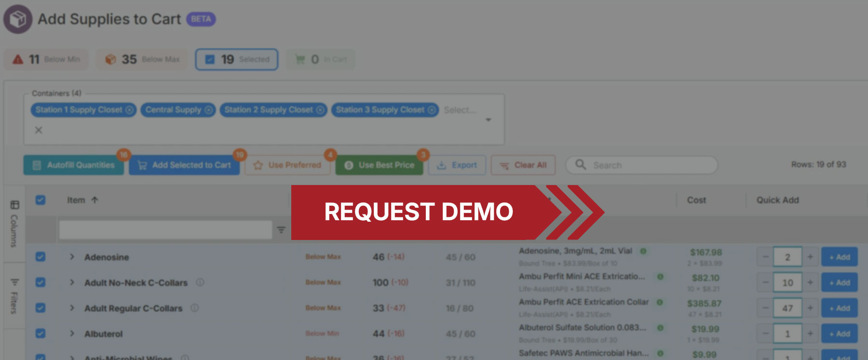Increase Adenosine quantity with plus stepper
This screenshot has height=360, width=868.
(x=810, y=257)
